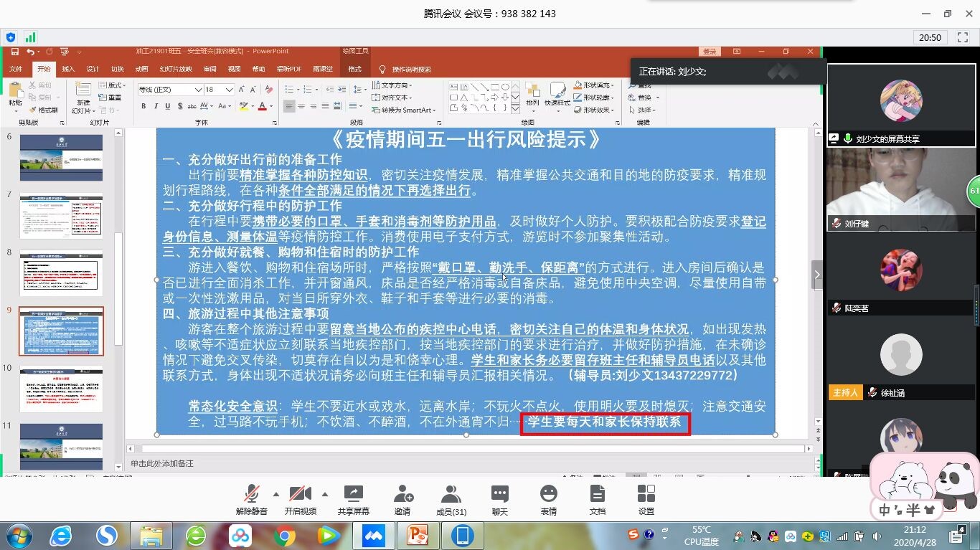Open the 表情 emoji reactions
Screen dimensions: 980x550
coord(548,499)
